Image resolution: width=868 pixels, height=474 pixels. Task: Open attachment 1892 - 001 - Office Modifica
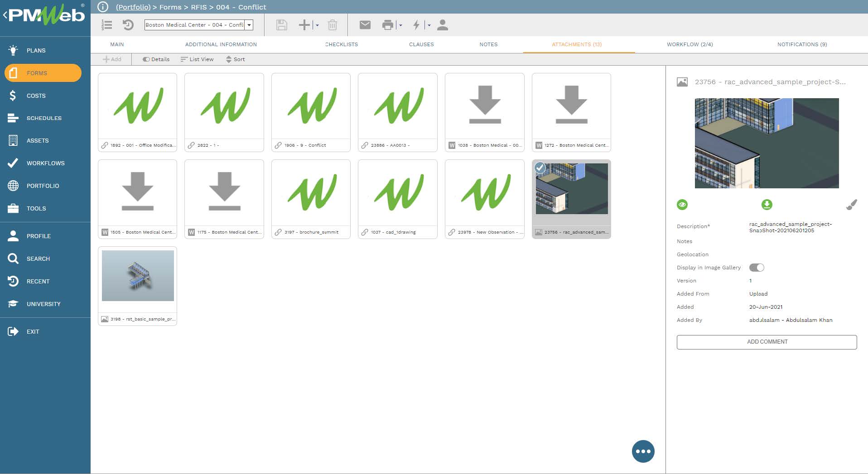coord(137,112)
